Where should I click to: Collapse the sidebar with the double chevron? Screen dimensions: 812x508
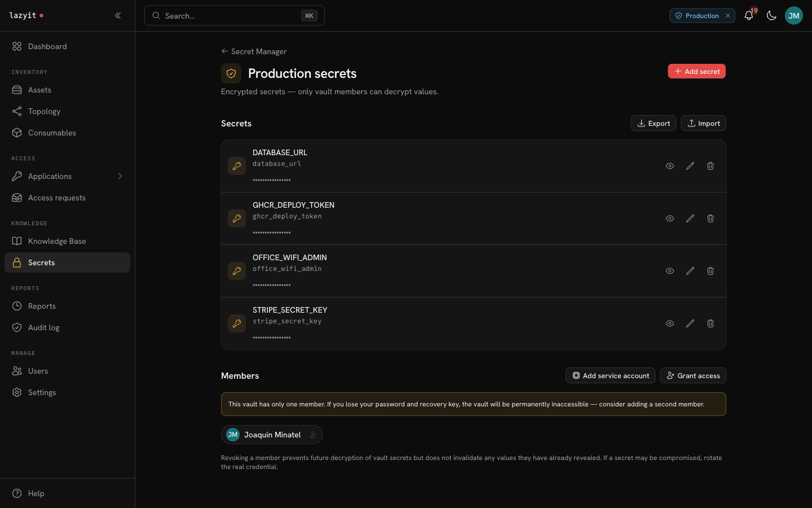118,16
